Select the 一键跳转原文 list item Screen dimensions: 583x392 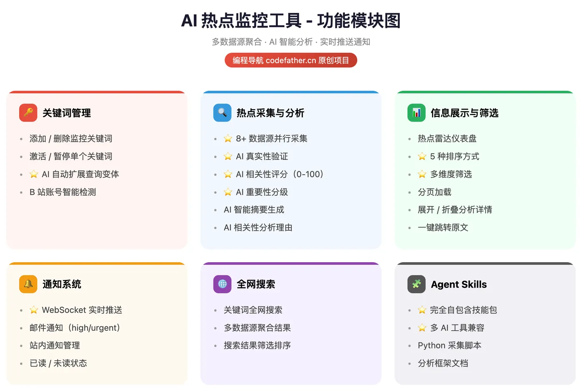(x=443, y=228)
